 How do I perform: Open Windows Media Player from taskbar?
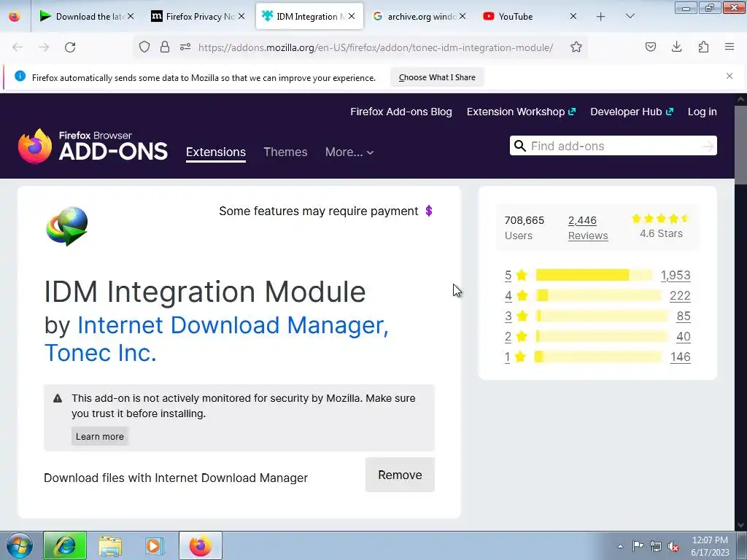[x=154, y=545]
